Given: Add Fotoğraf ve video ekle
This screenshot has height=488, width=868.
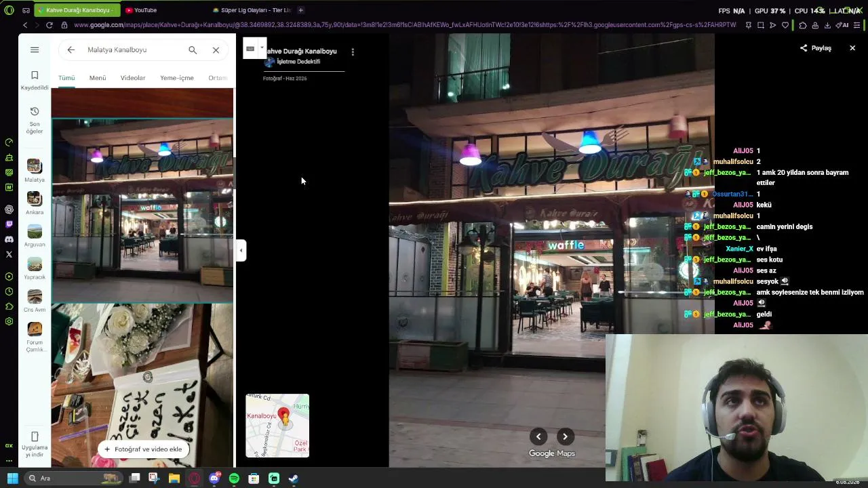Looking at the screenshot, I should pos(142,449).
